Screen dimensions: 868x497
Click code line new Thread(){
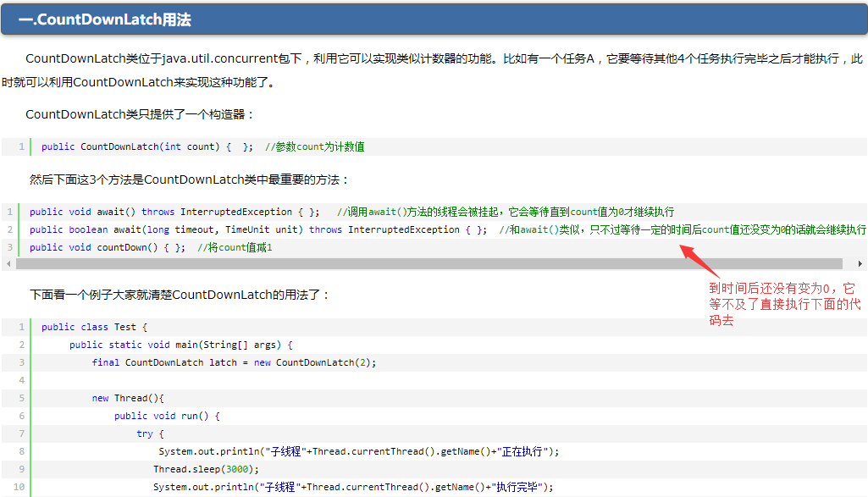pyautogui.click(x=128, y=398)
